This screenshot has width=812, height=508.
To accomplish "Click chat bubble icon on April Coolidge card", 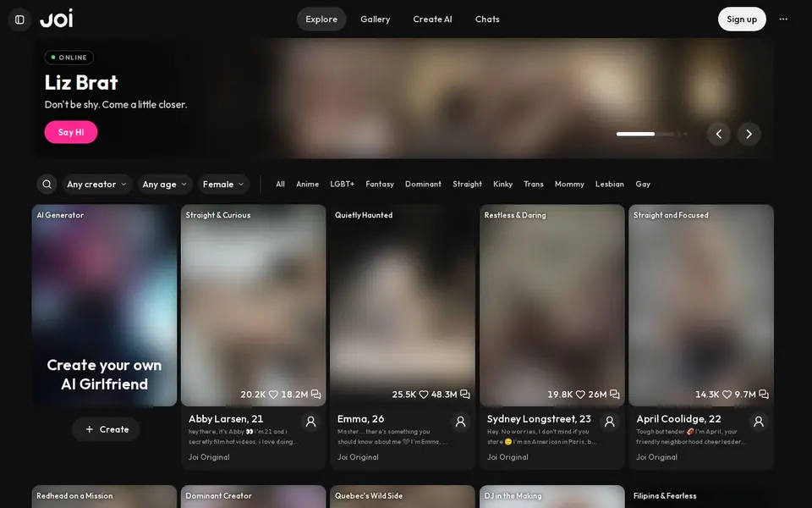I will (x=764, y=395).
